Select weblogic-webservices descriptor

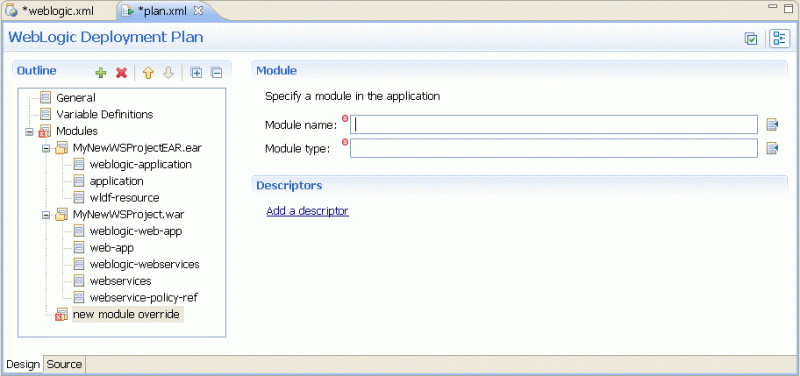coord(144,264)
